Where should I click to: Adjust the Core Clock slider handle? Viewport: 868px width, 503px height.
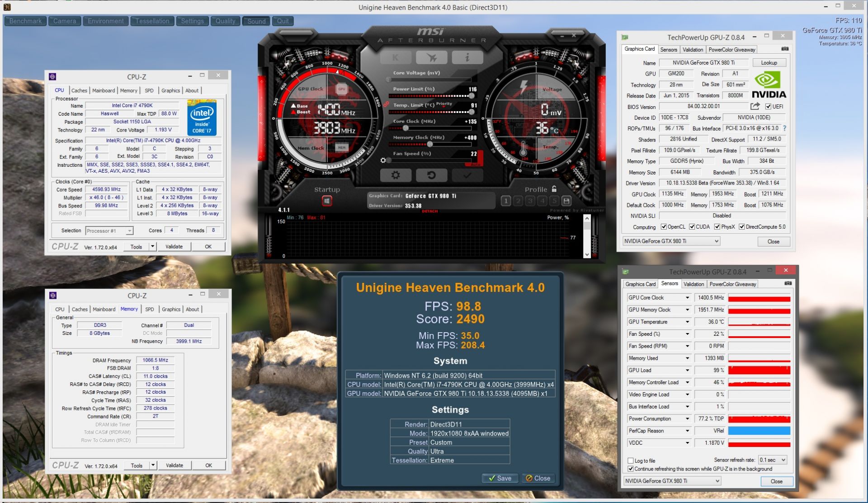click(406, 128)
